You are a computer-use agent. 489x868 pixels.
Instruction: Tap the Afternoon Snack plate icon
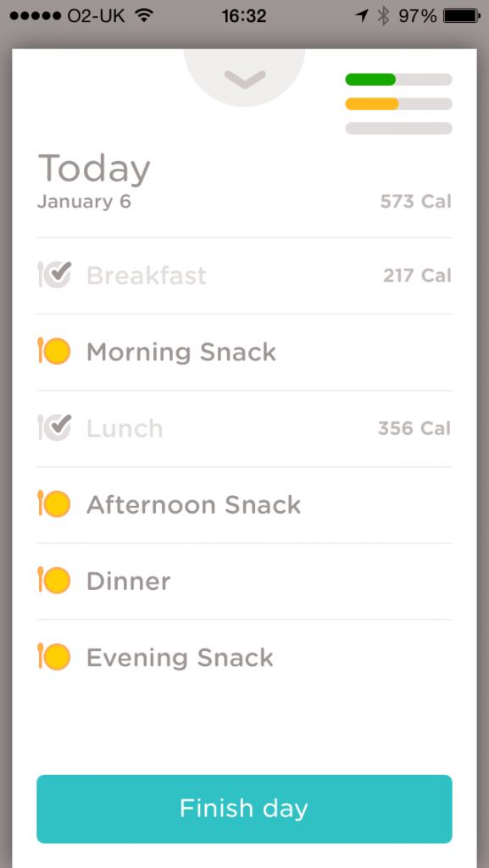pos(54,504)
